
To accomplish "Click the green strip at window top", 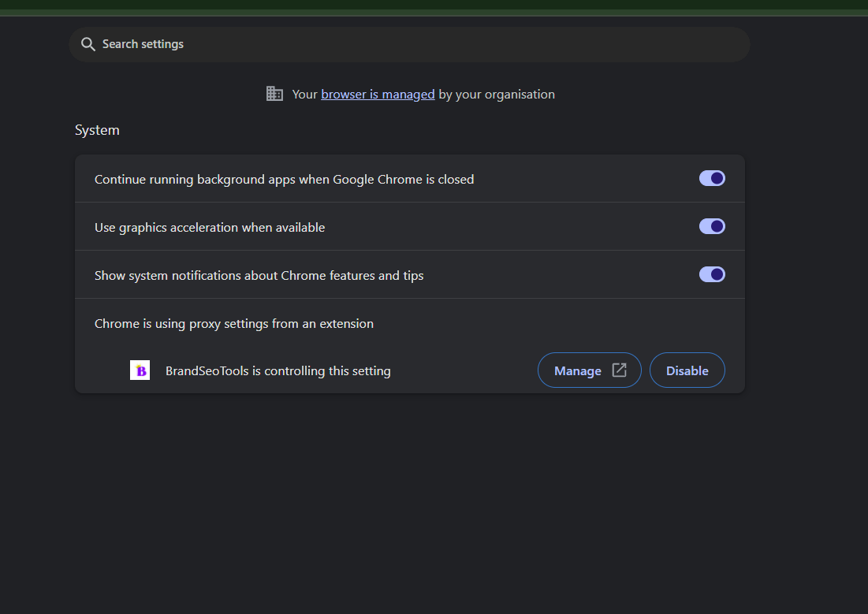I will coord(434,7).
